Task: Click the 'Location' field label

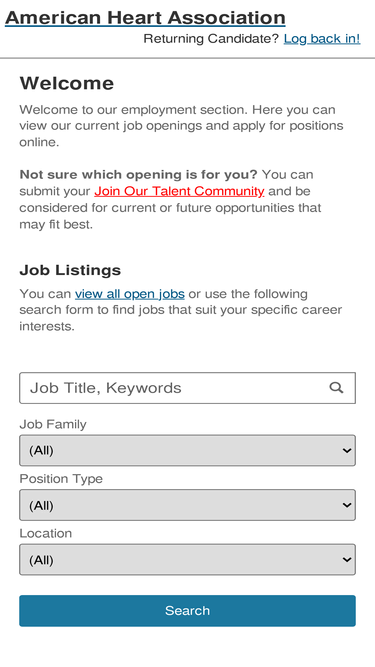Action: coord(45,533)
